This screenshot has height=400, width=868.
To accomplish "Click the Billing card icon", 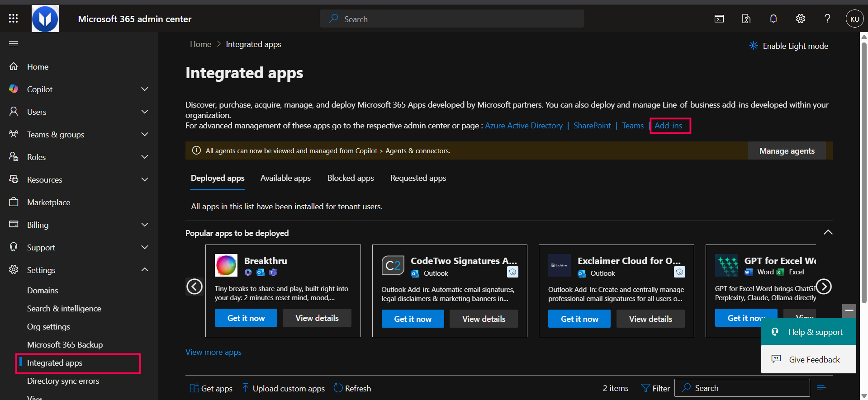I will [x=14, y=224].
